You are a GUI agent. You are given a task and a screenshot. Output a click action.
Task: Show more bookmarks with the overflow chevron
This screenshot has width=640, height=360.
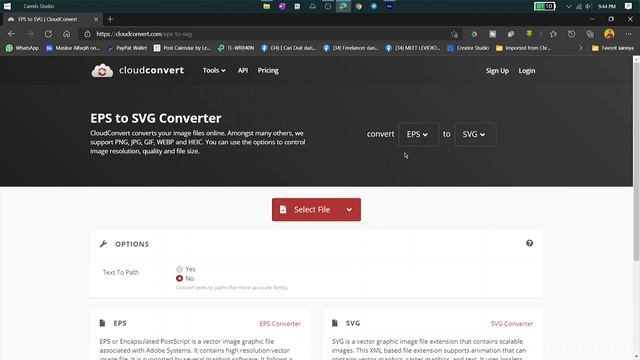tap(580, 48)
